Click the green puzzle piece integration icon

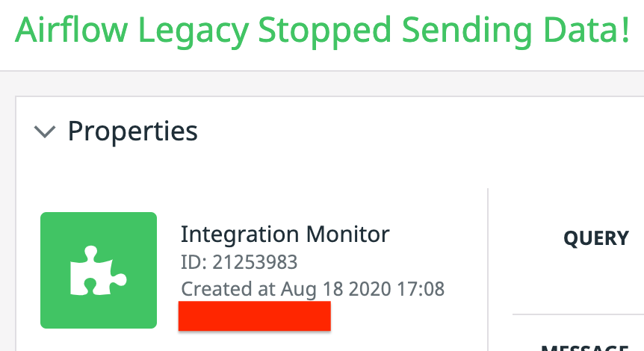99,270
